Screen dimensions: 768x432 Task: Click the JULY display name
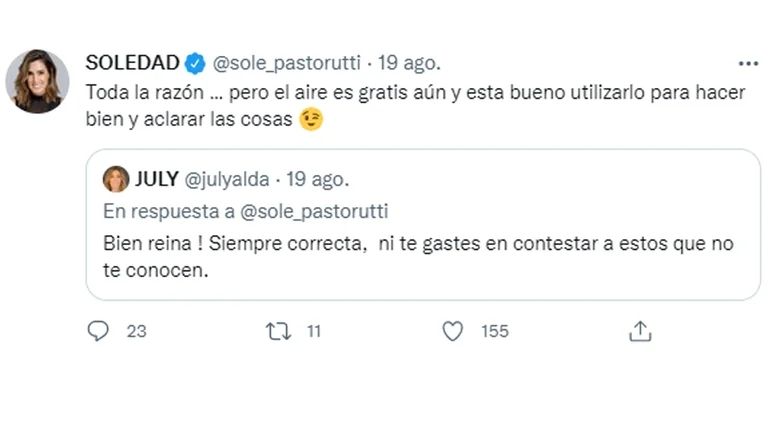pos(156,179)
